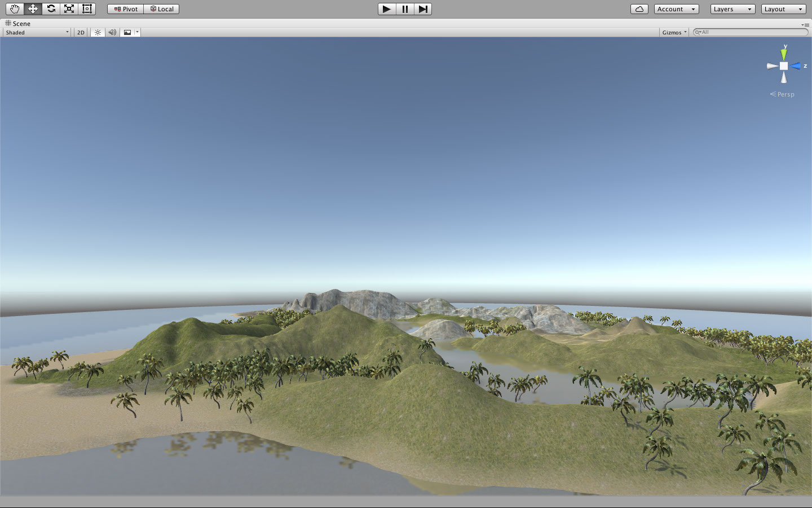
Task: Open the Layout dropdown
Action: pos(783,9)
